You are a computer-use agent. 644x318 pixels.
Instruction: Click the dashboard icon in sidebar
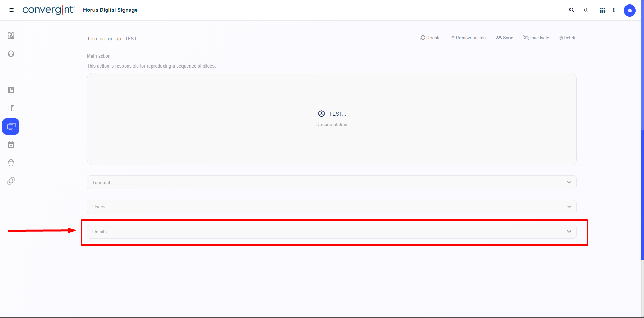pos(11,36)
